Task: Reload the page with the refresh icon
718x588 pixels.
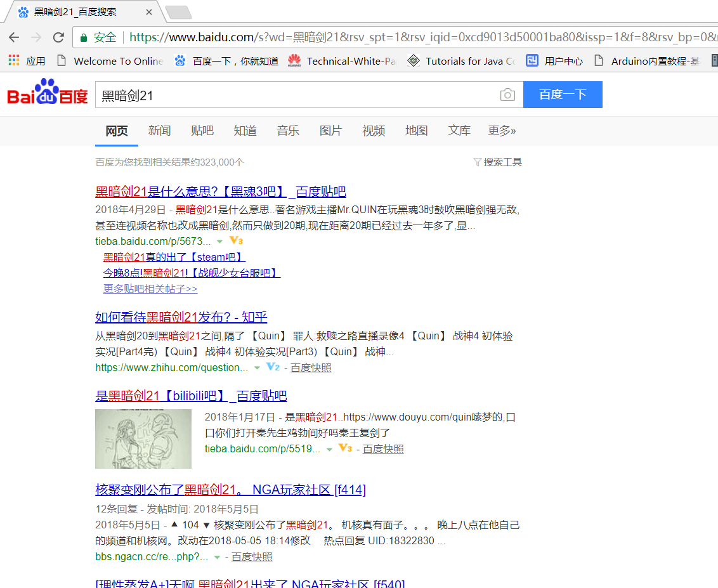Action: pos(58,37)
